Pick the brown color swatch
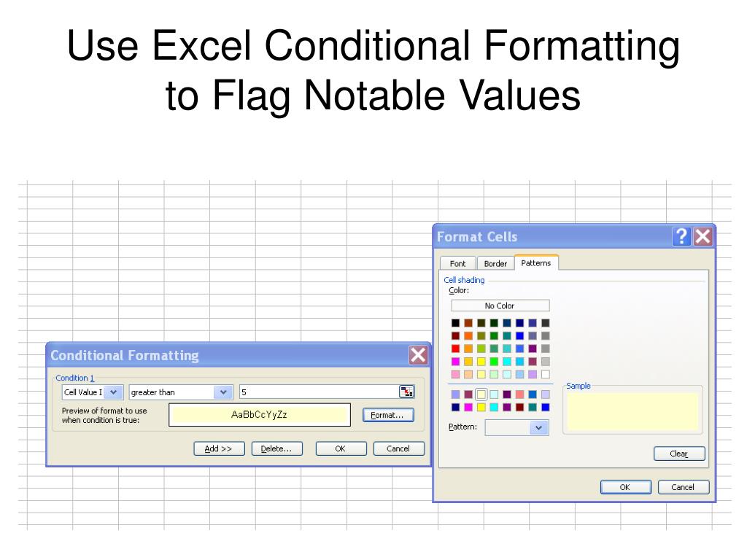 (x=468, y=323)
